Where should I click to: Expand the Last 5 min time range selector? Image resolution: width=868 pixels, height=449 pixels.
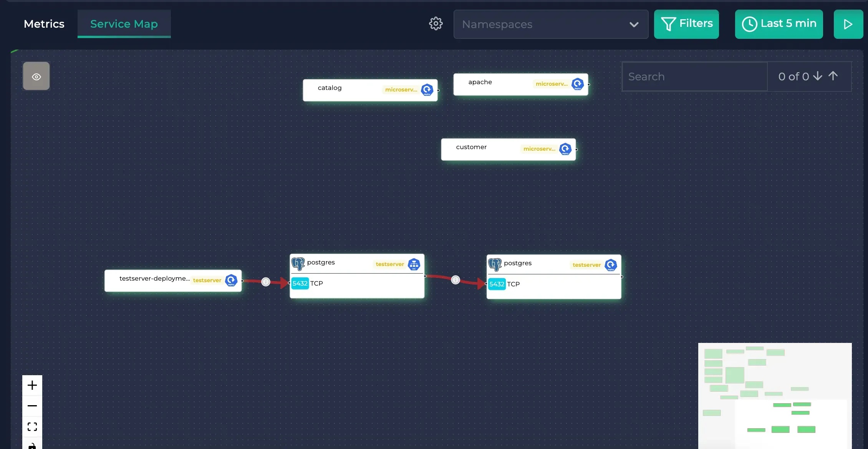779,24
